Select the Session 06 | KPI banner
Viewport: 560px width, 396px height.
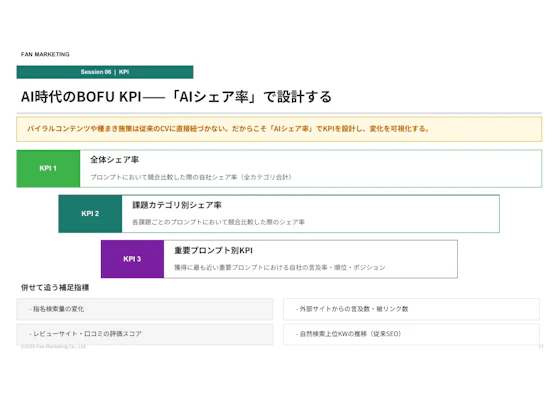(x=105, y=72)
